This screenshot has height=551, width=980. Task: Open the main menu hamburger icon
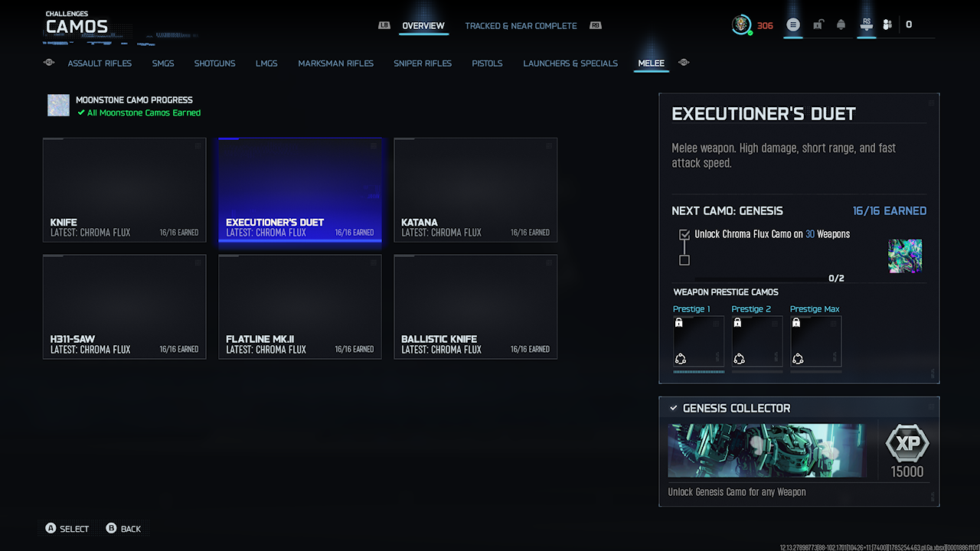[x=793, y=25]
